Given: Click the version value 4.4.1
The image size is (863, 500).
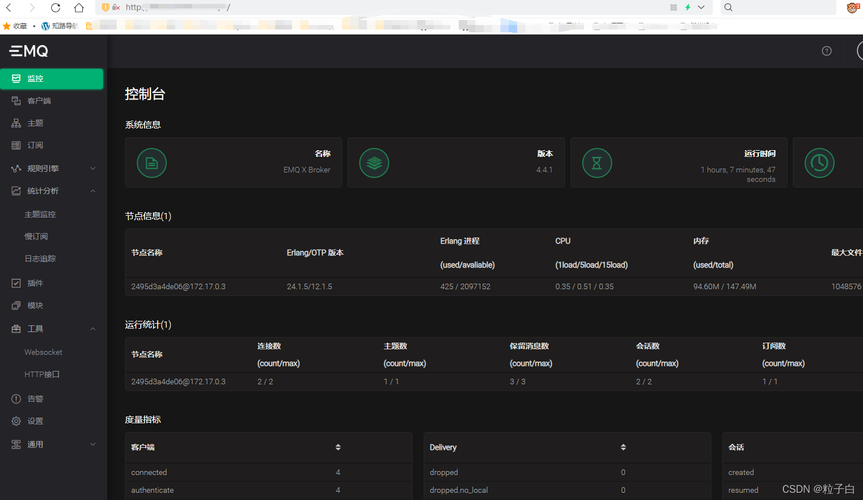Looking at the screenshot, I should click(x=544, y=170).
